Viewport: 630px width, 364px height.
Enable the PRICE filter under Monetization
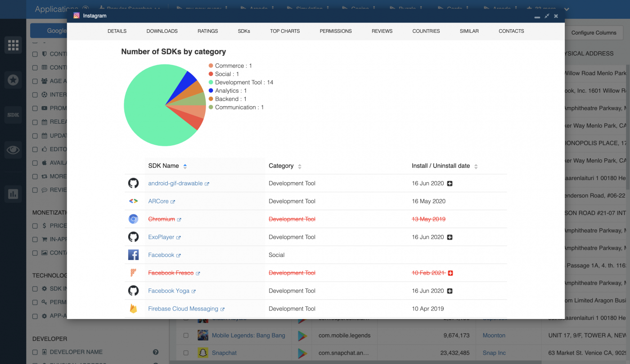click(35, 225)
